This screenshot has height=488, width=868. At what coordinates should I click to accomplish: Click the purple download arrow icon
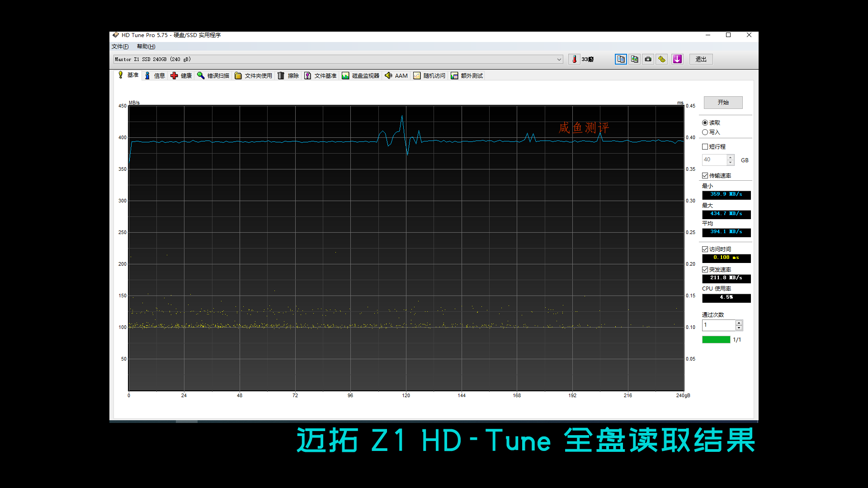pos(677,59)
